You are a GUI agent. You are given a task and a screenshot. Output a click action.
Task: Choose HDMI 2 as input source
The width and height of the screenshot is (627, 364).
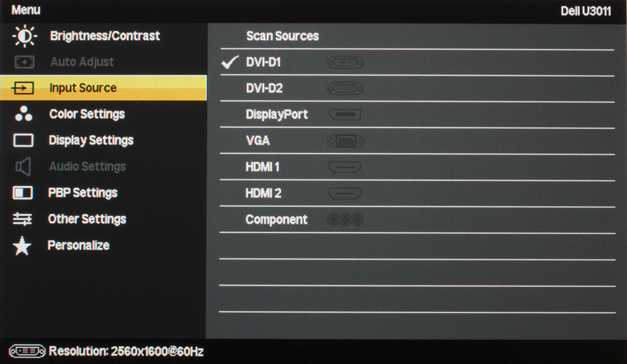click(417, 193)
